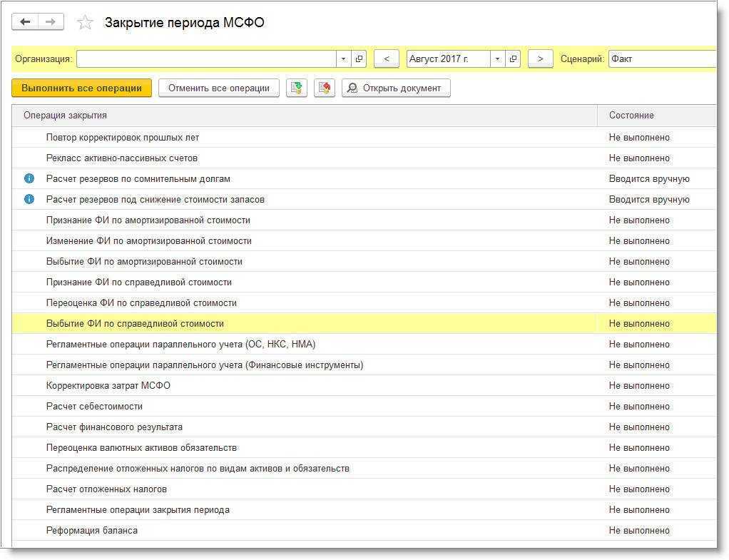Go to the next period
Viewport: 729px width, 560px height.
tap(541, 59)
